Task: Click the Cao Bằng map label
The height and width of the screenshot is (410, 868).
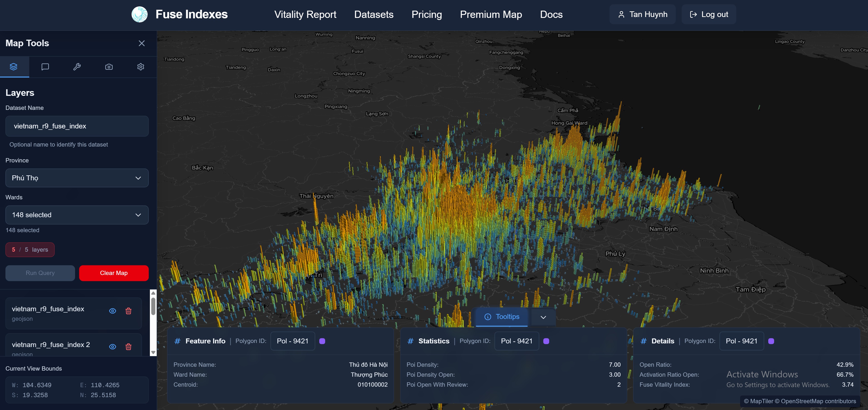Action: [184, 118]
